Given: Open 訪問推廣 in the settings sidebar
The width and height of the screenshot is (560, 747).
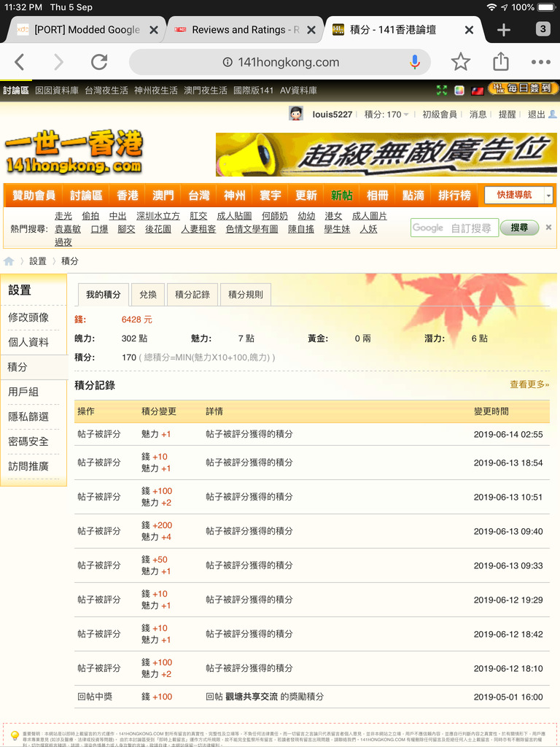Looking at the screenshot, I should [x=28, y=466].
